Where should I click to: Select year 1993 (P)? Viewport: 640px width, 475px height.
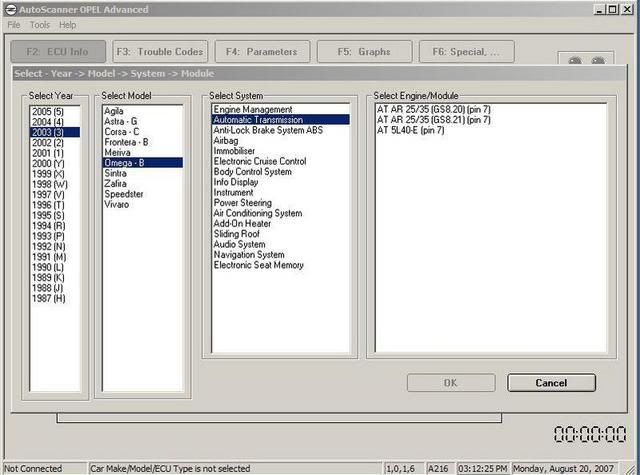click(55, 236)
